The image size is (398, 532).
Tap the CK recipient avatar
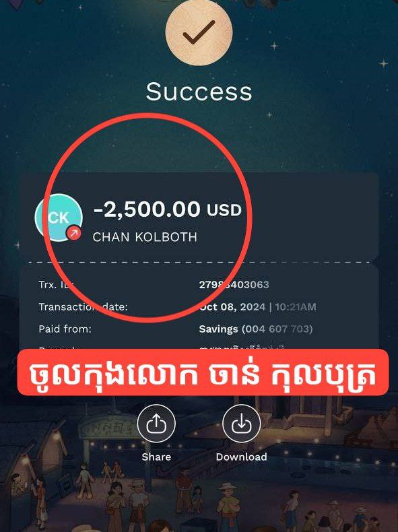[x=59, y=218]
